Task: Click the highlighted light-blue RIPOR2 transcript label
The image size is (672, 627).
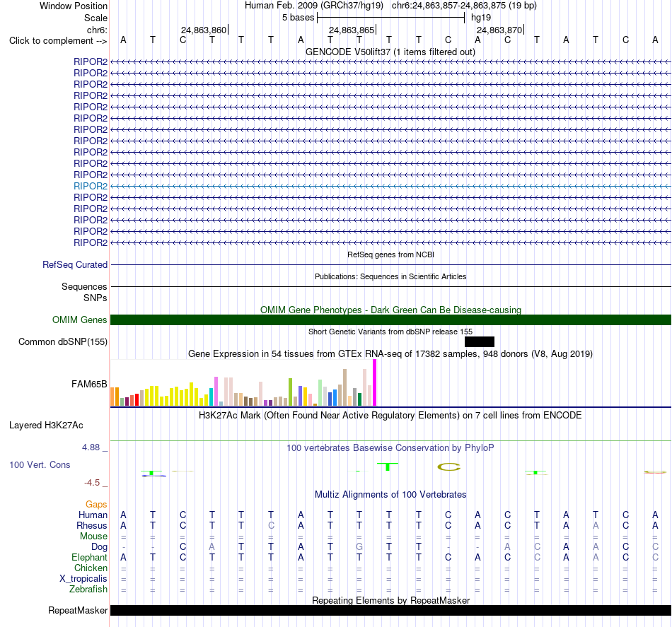Action: click(91, 186)
